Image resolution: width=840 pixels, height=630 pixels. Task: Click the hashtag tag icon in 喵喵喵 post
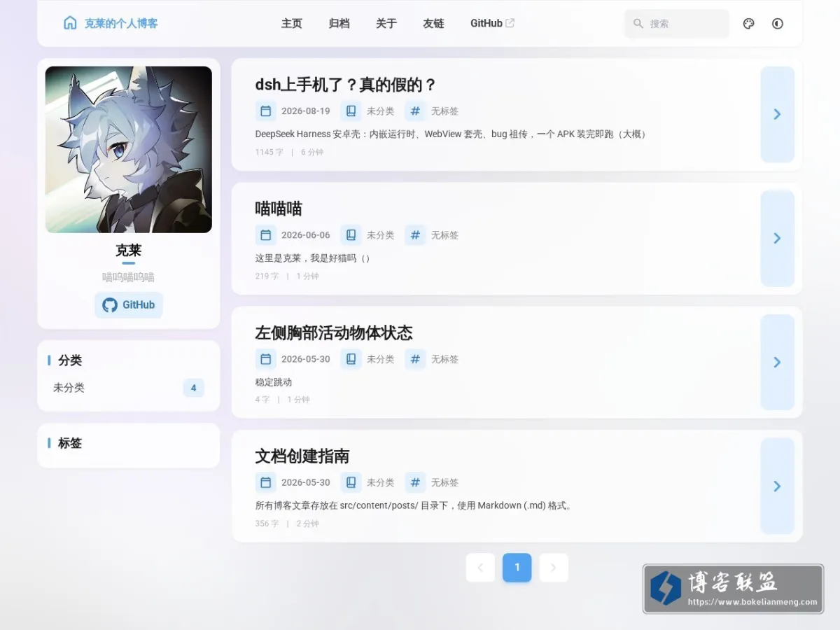415,235
